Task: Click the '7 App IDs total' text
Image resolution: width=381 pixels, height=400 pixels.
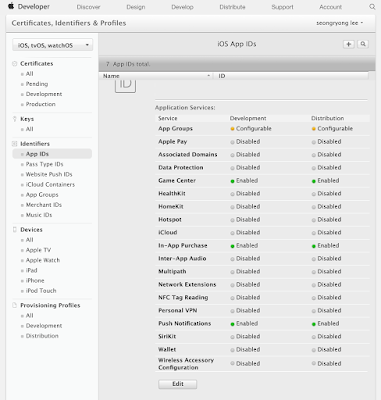Action: click(128, 64)
